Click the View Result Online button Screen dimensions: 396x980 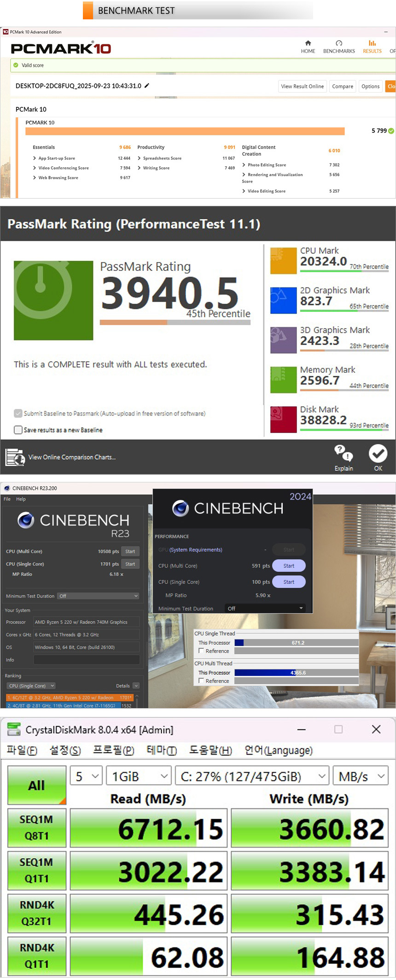tap(302, 86)
